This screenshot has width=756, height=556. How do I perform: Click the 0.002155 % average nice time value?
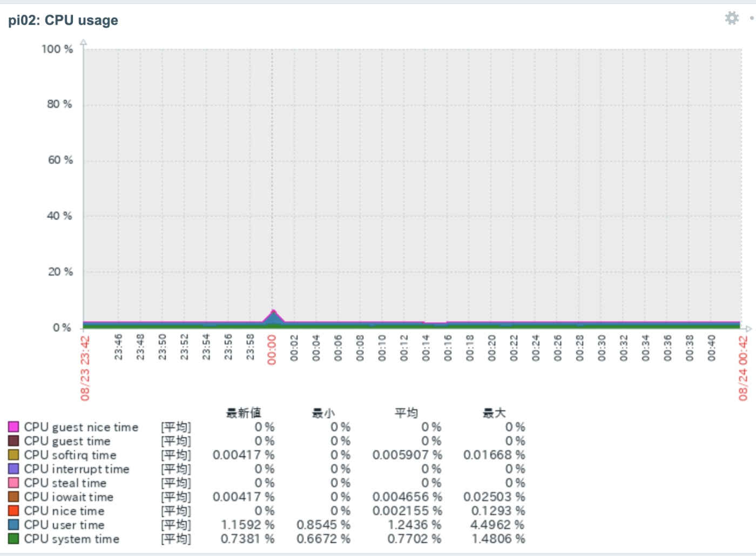[407, 511]
